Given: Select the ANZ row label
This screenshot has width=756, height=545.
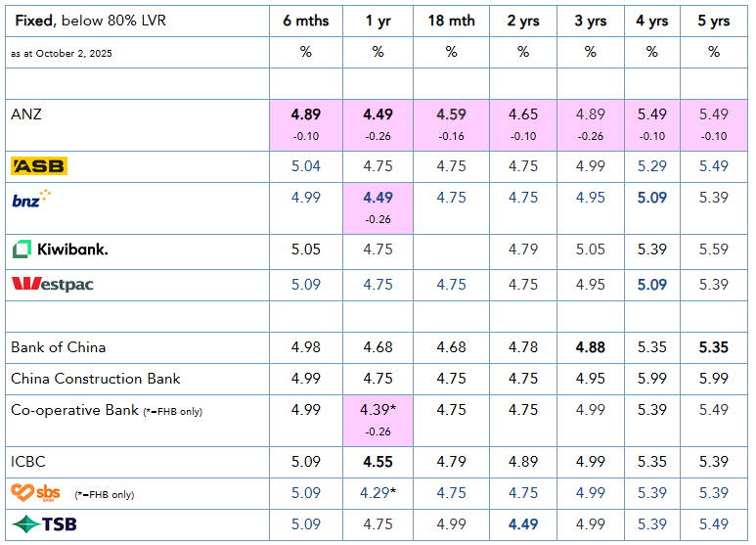Looking at the screenshot, I should (26, 114).
